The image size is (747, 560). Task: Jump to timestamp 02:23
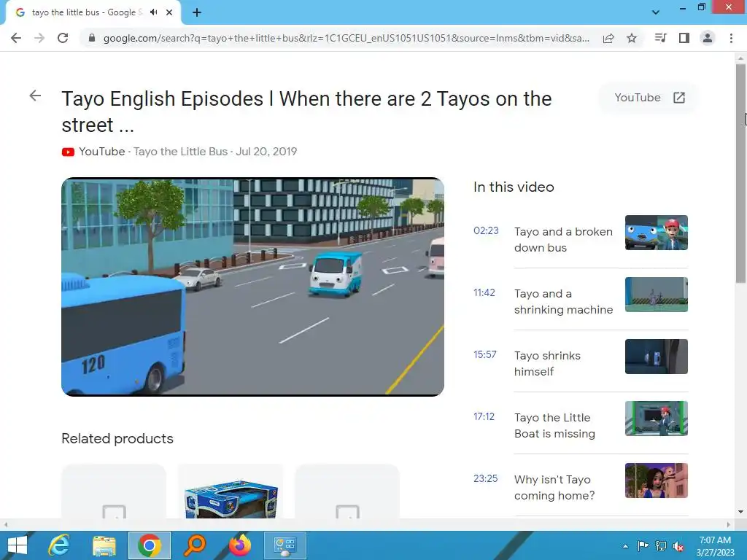(486, 230)
